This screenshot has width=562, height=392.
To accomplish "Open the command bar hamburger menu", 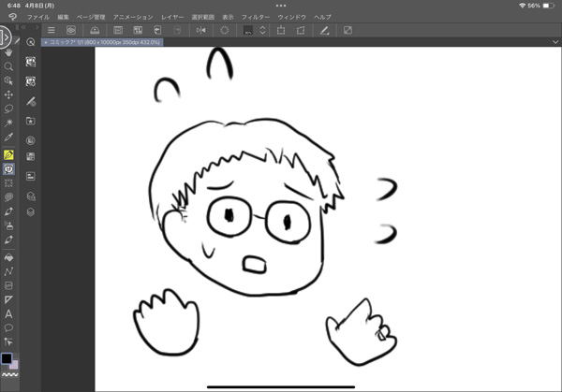I will [x=52, y=30].
